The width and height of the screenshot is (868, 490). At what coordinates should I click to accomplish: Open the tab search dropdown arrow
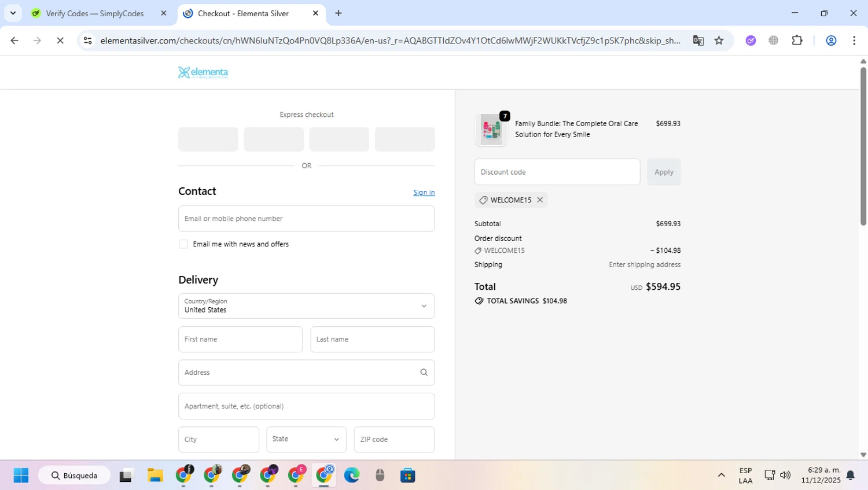click(13, 13)
